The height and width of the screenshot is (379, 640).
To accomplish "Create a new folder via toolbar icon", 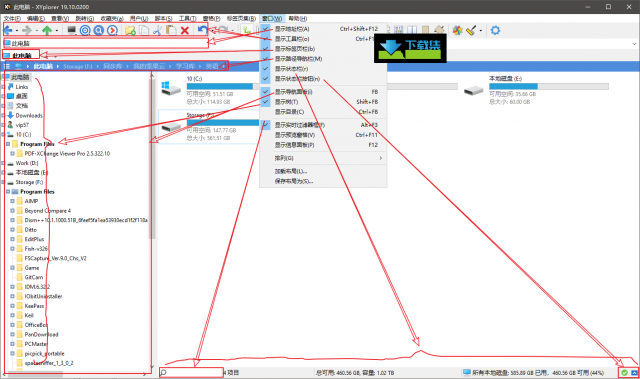I will (130, 30).
